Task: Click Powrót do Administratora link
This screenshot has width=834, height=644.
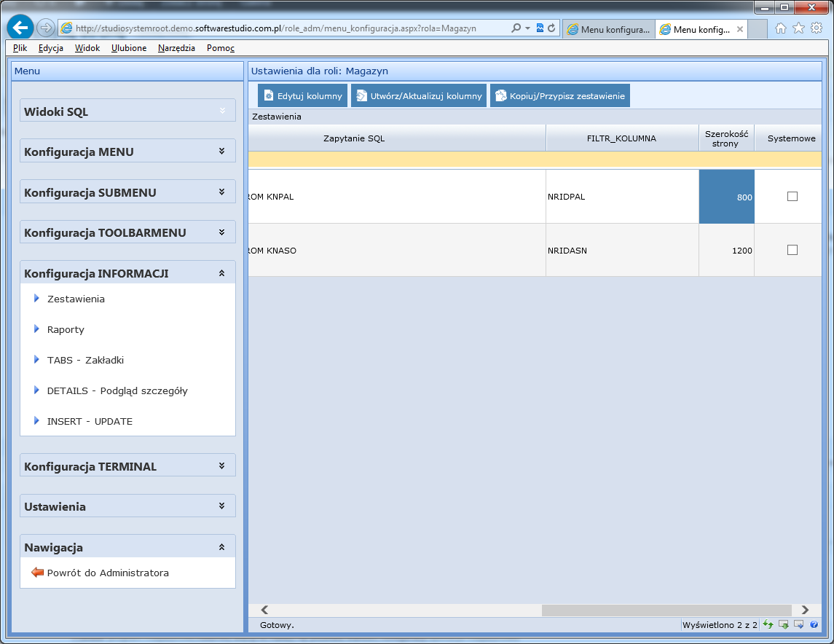Action: [x=108, y=573]
